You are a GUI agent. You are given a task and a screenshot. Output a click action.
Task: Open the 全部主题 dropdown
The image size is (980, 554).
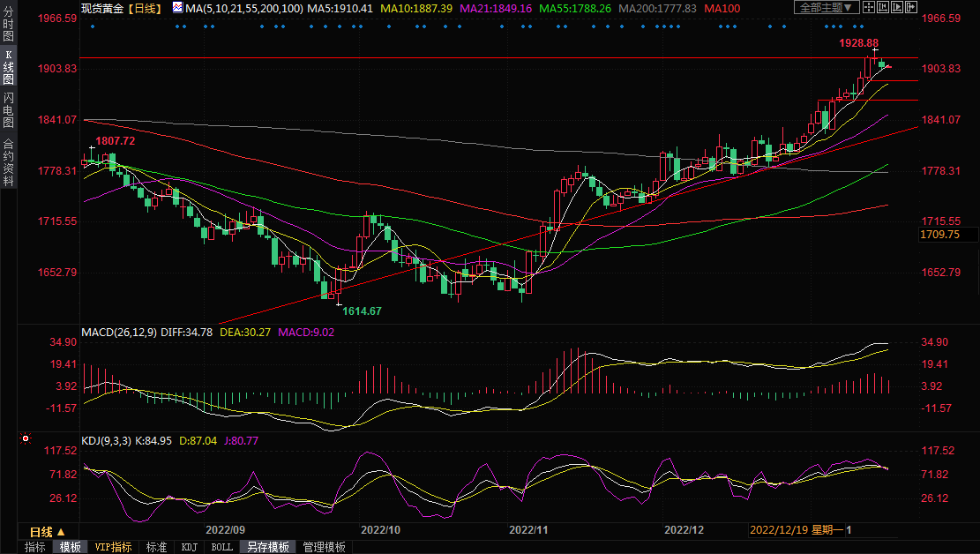tap(826, 8)
